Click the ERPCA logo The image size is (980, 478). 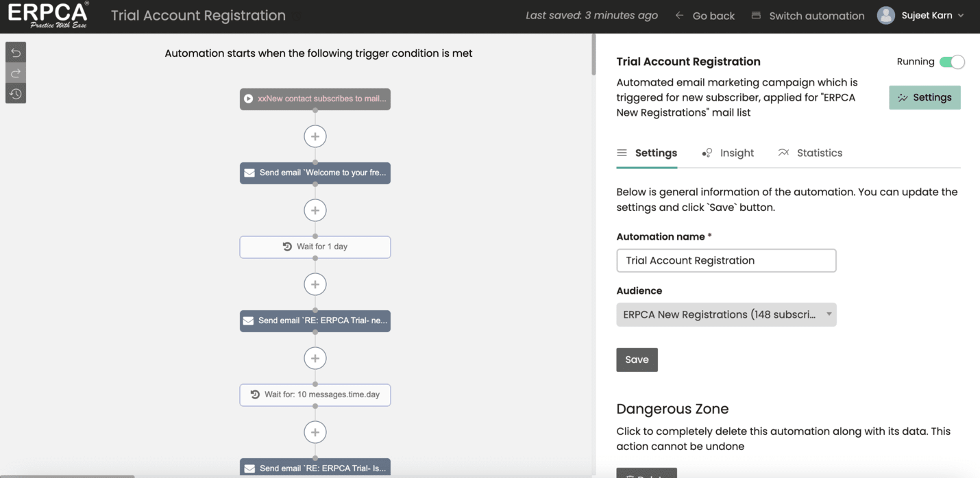point(48,15)
